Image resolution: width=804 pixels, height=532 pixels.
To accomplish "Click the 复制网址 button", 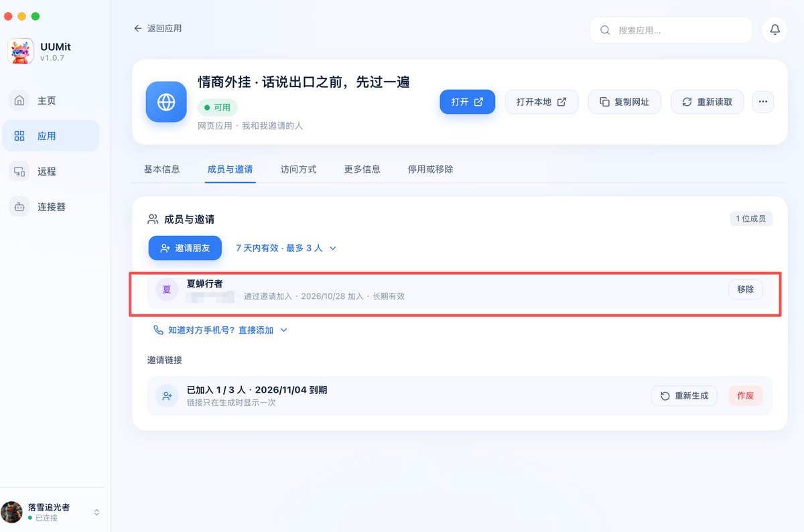I will pos(624,102).
